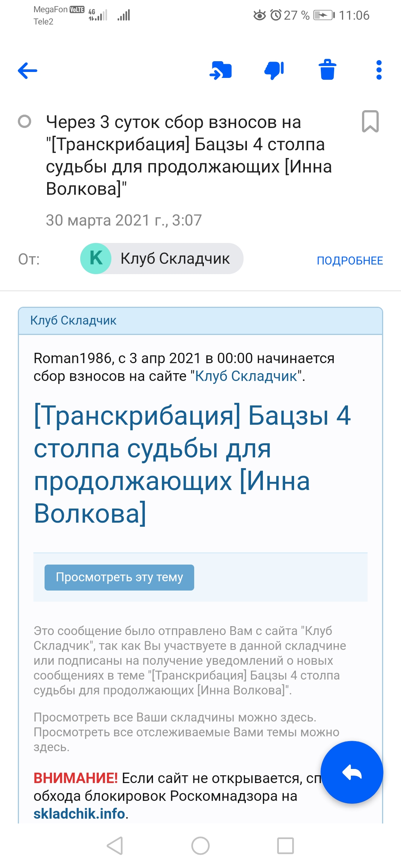Open three-dot more options menu

coord(379,70)
